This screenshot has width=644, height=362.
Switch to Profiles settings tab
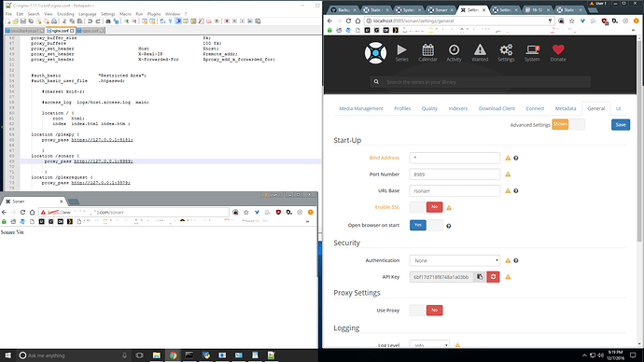coord(402,109)
